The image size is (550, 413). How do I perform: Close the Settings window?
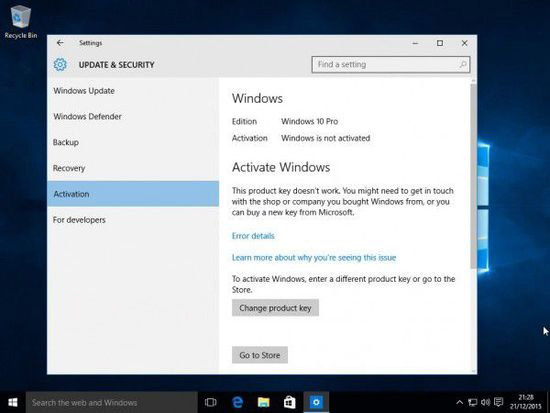(464, 43)
